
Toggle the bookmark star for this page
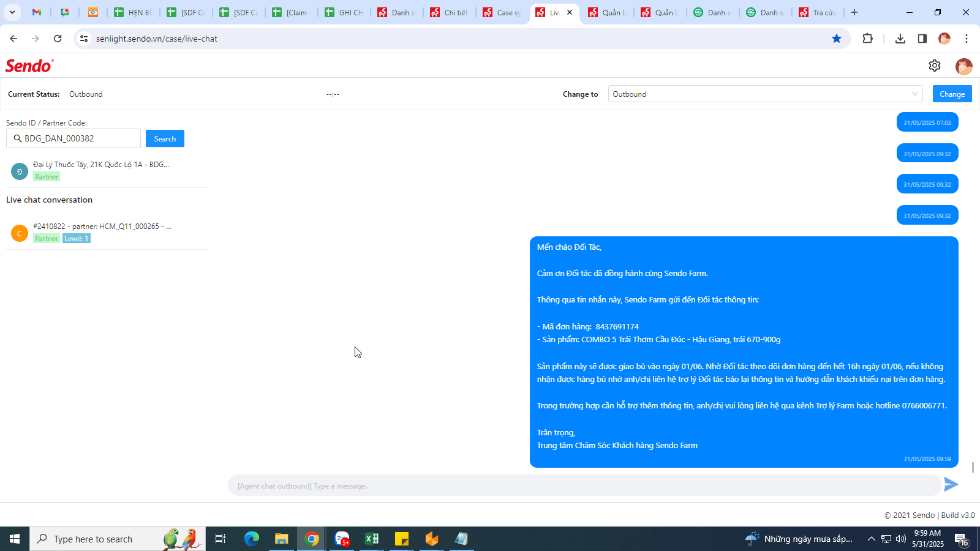(x=837, y=39)
